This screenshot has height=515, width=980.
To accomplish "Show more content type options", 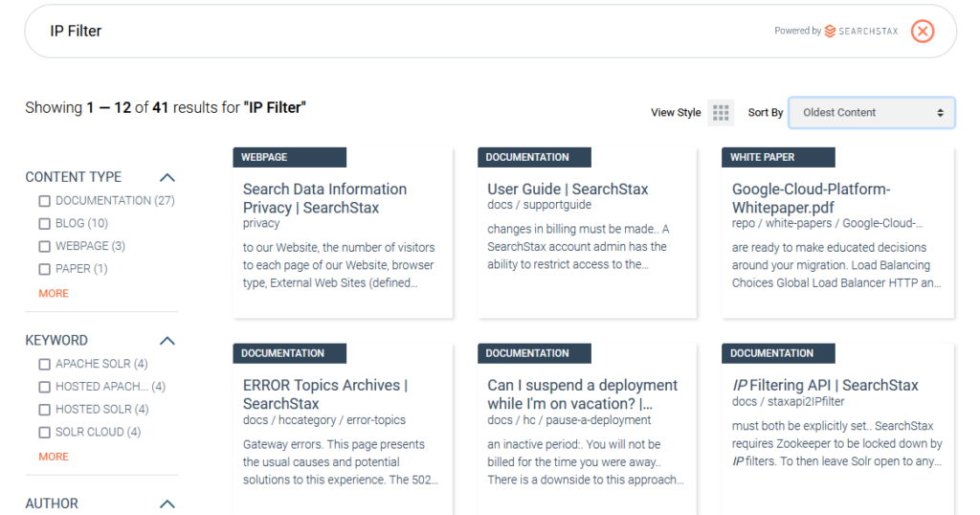I will point(54,293).
